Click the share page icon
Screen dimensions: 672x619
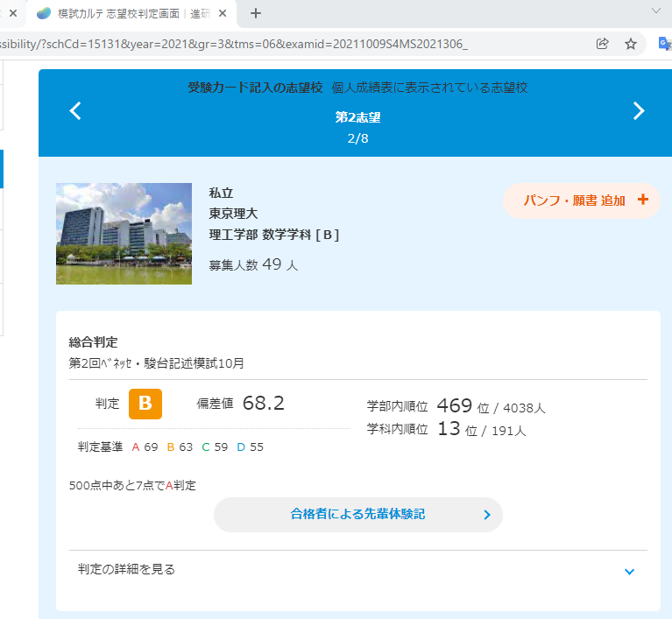coord(602,44)
